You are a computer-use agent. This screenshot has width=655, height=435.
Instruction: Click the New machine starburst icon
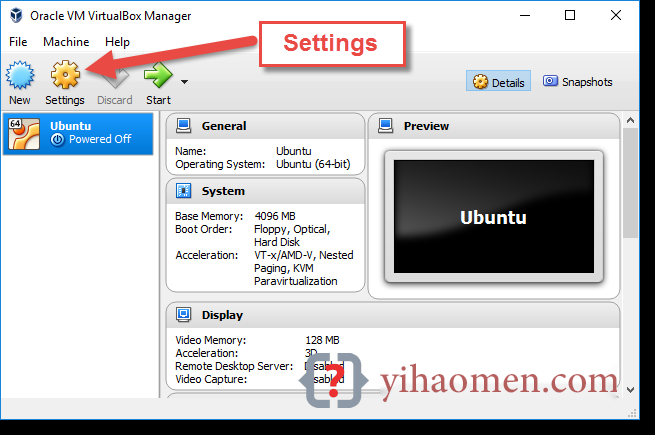[20, 75]
